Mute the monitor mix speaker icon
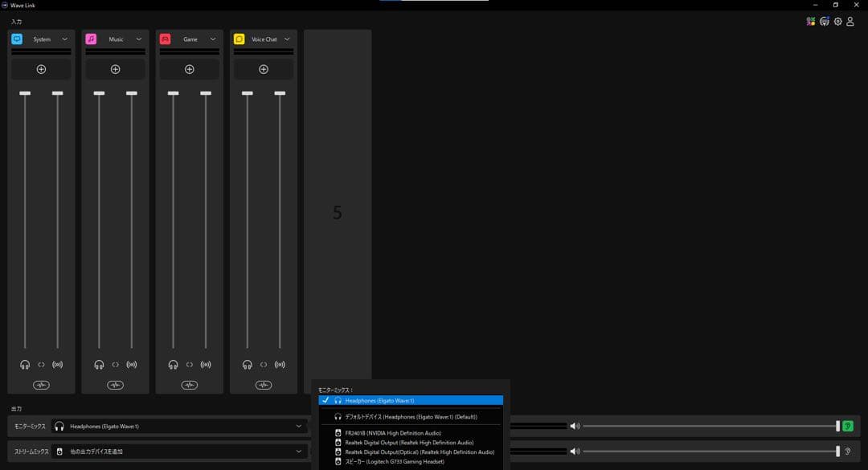Image resolution: width=868 pixels, height=470 pixels. coord(575,426)
